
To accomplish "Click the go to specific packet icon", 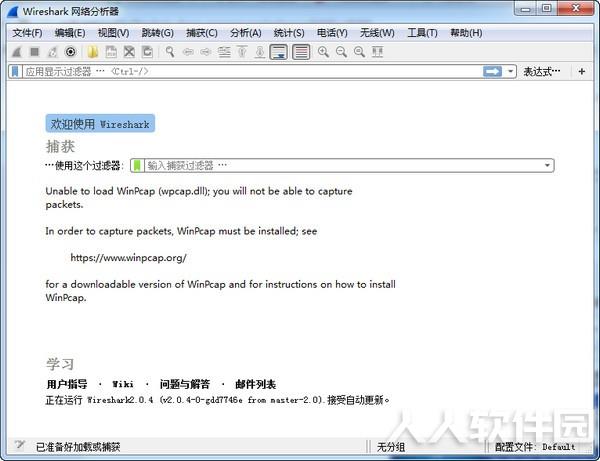I will [224, 52].
